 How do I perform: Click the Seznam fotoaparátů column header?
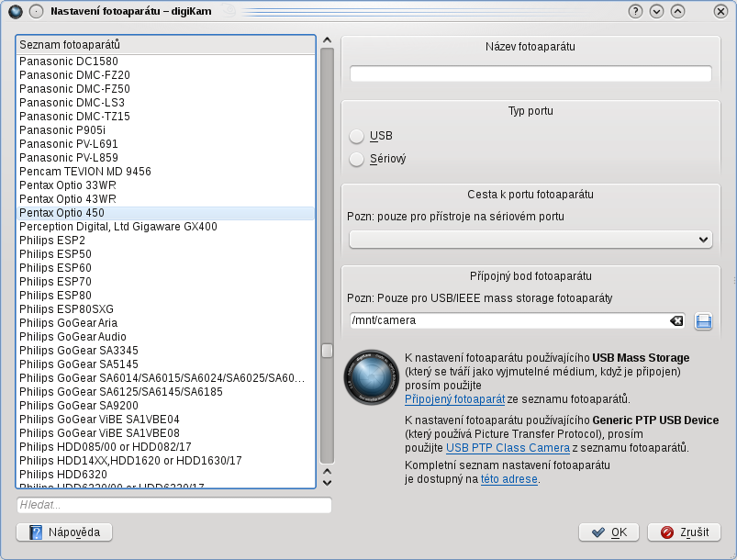pos(165,45)
